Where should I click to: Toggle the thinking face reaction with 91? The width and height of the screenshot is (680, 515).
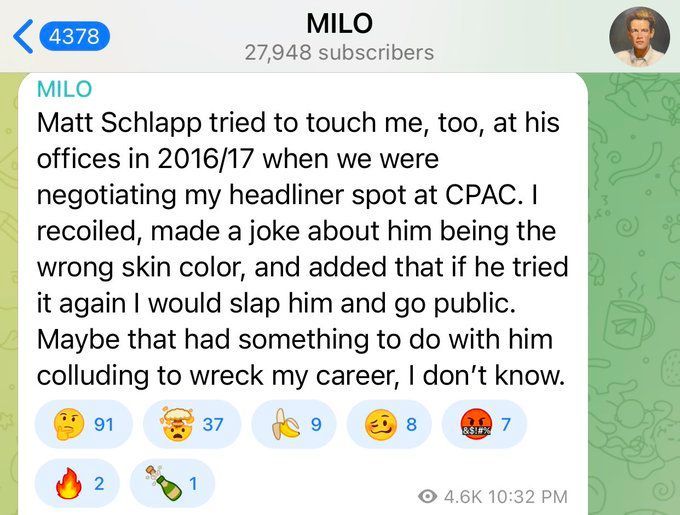coord(83,424)
